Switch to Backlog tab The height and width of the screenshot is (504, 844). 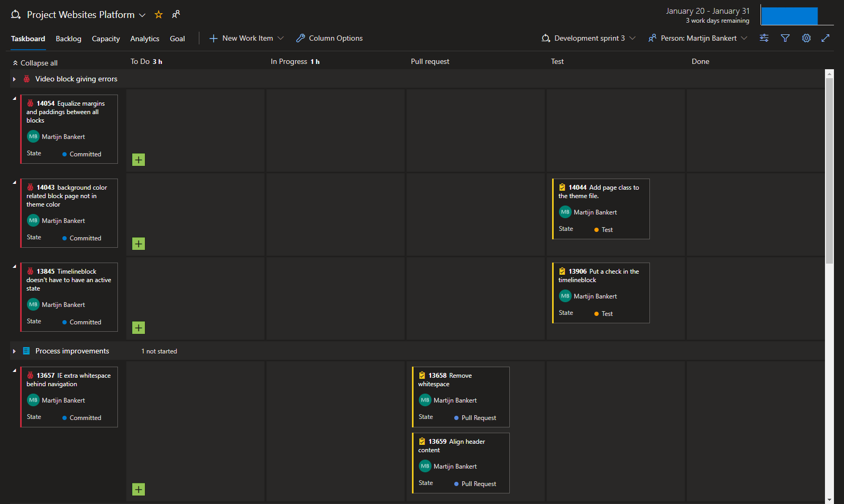pyautogui.click(x=69, y=39)
